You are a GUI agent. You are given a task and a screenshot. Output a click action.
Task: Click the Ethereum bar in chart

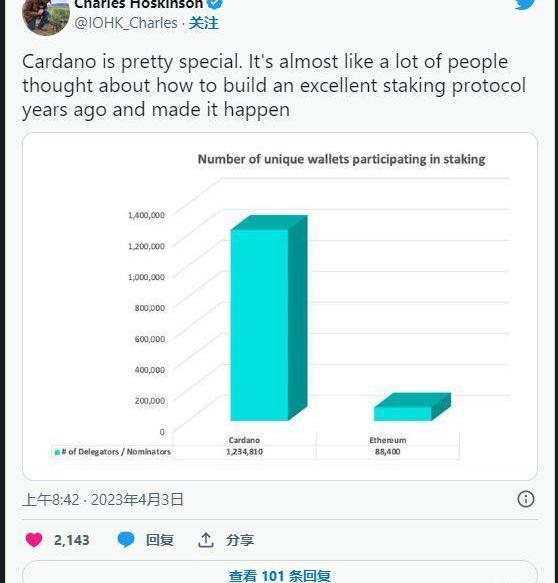coord(412,407)
